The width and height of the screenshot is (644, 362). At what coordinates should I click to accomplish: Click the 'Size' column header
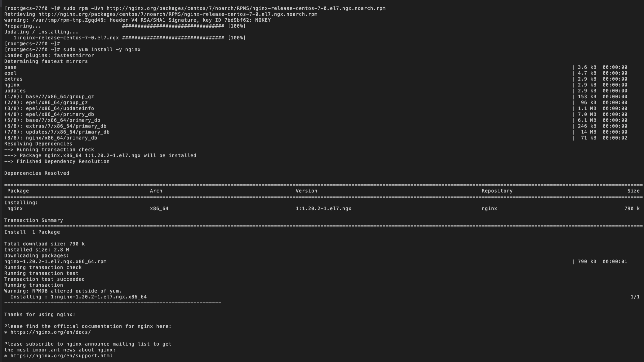633,191
